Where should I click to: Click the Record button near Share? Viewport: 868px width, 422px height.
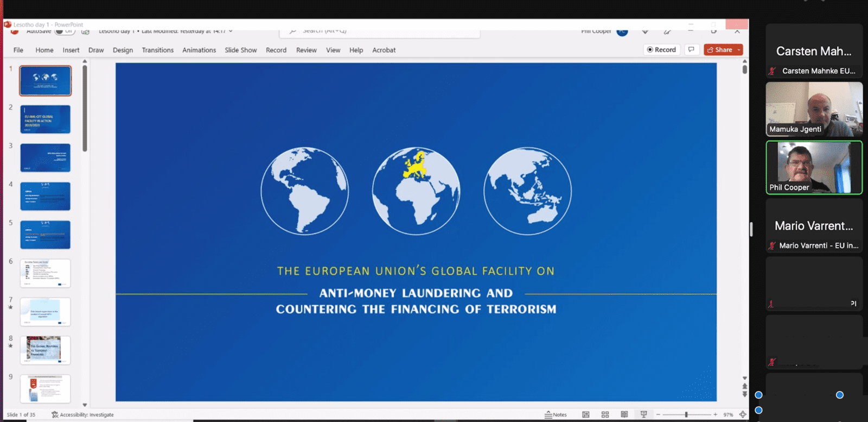662,49
